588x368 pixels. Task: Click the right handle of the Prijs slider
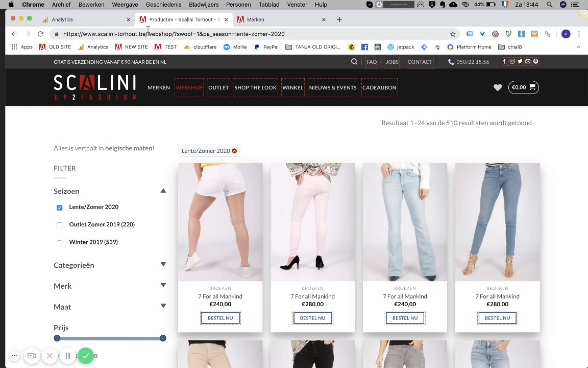point(163,338)
